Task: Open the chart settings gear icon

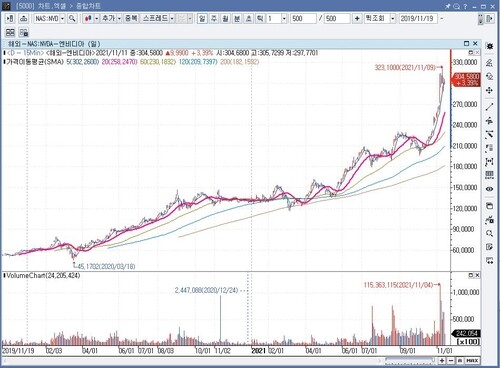Action: click(x=489, y=46)
